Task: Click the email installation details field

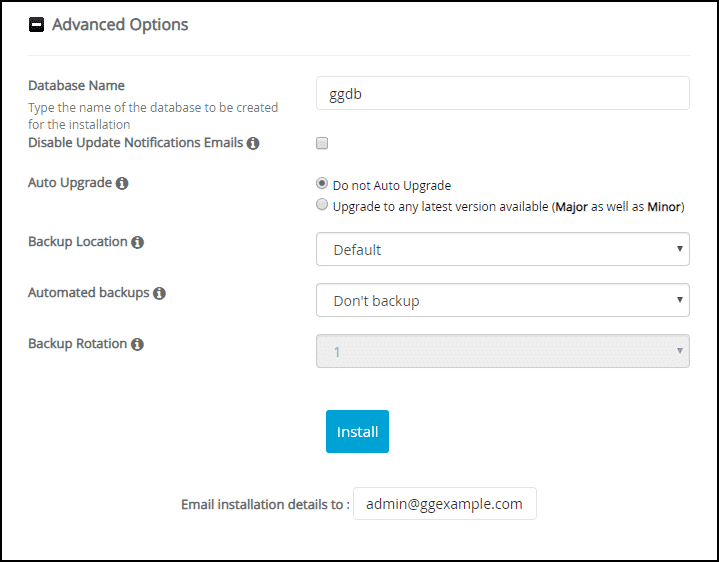Action: 444,503
